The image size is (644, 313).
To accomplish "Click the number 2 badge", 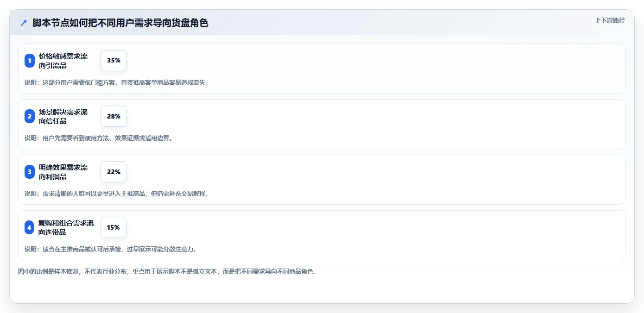I will tap(30, 116).
